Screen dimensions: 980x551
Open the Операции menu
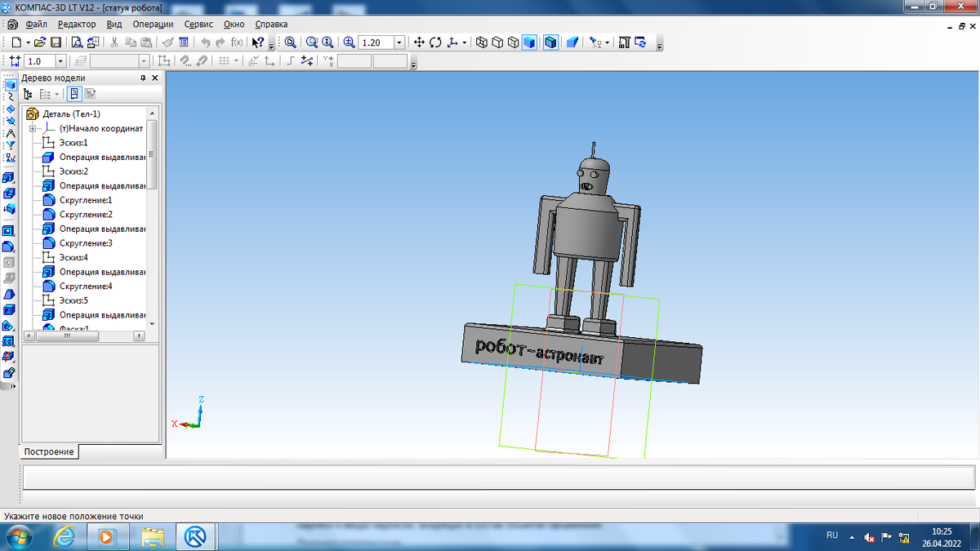point(153,24)
